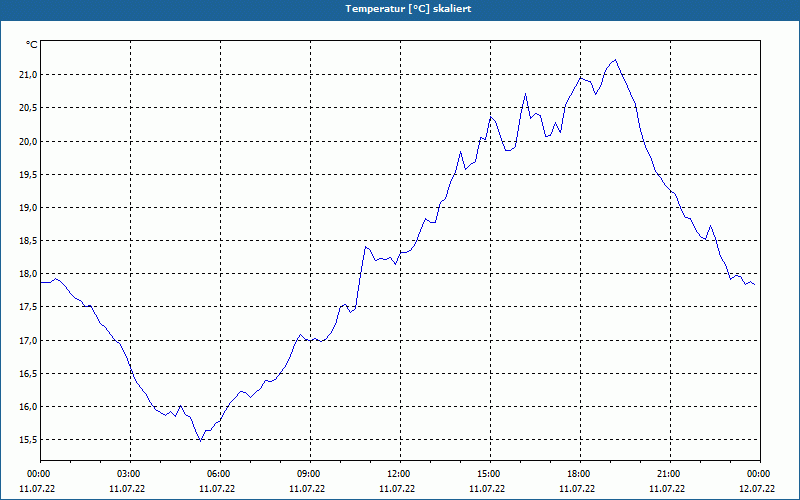Click the 17,0 y-axis label
The height and width of the screenshot is (500, 800).
29,340
